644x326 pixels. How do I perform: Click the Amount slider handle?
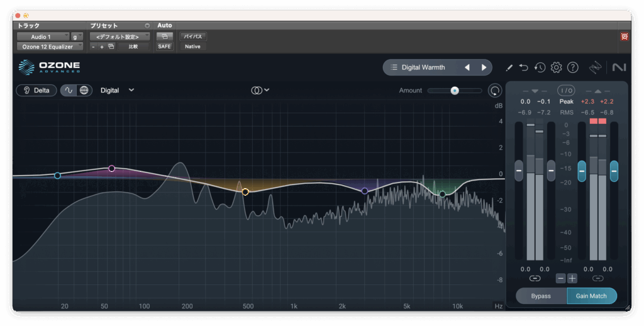pos(454,91)
